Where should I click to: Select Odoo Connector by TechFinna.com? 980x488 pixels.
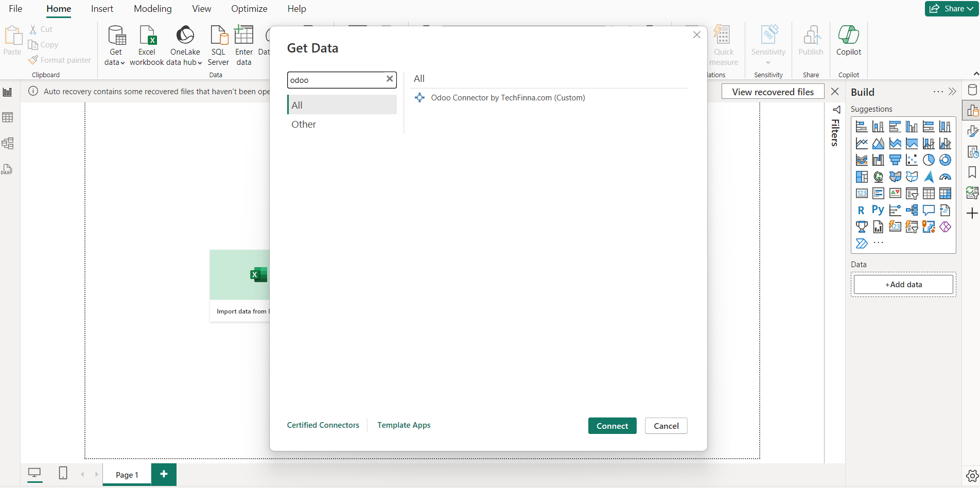pos(507,98)
